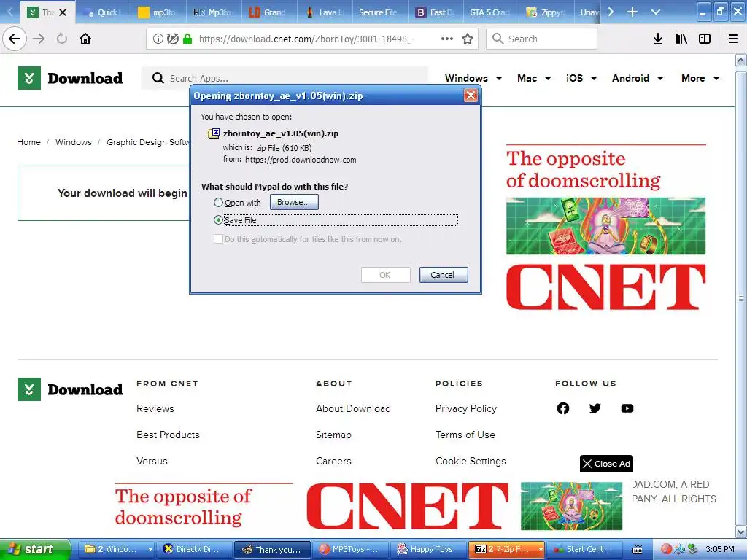Open the Reviews footer link
Screen dimensions: 747x560
pos(155,408)
